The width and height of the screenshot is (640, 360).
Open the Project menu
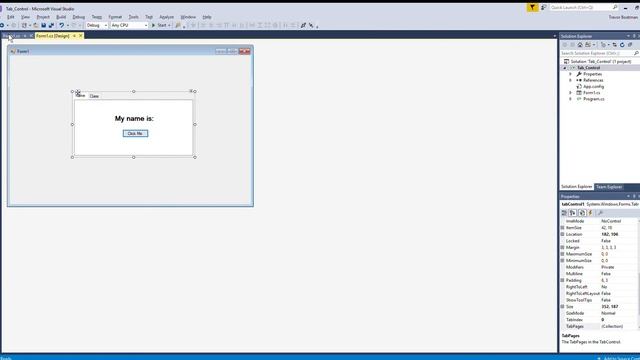coord(43,17)
